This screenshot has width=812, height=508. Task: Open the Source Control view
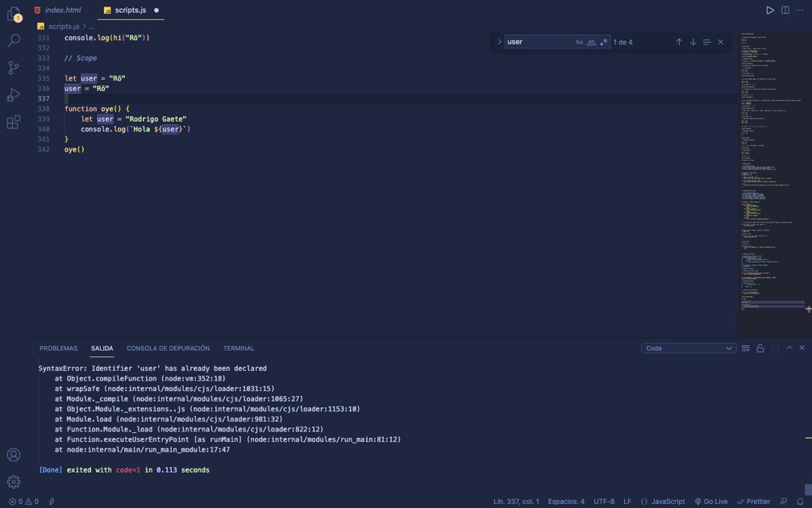coord(14,68)
